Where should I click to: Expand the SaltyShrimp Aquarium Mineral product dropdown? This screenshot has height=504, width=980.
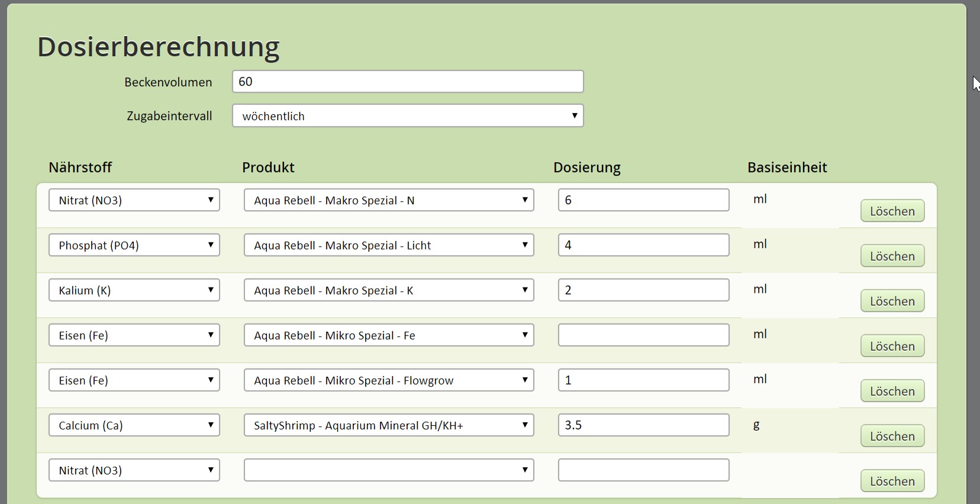pyautogui.click(x=389, y=425)
